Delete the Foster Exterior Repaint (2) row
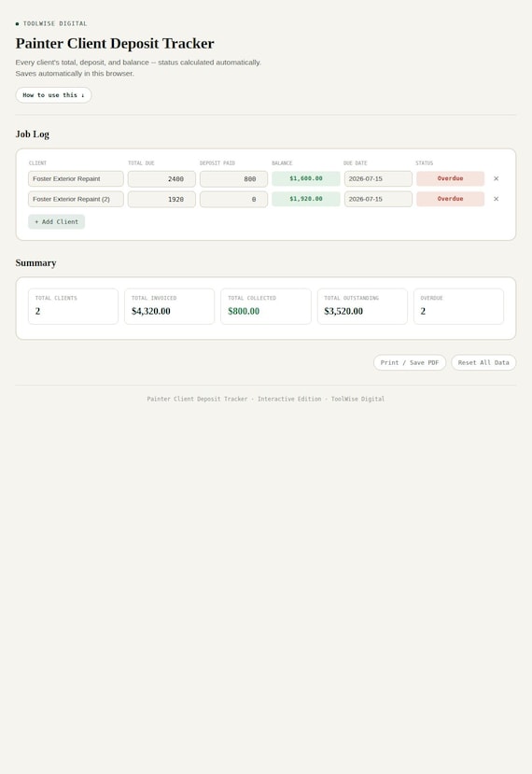This screenshot has height=774, width=532. tap(496, 199)
